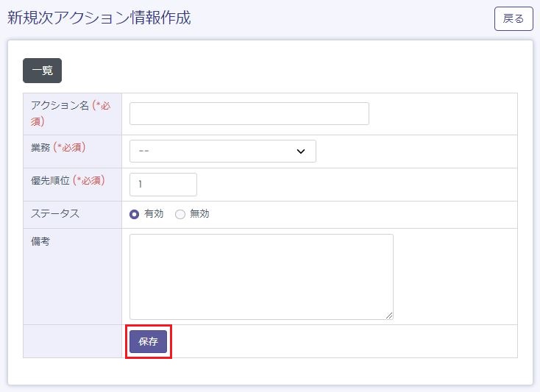This screenshot has height=392, width=540.
Task: Click the 優先順位 number input
Action: (x=163, y=185)
